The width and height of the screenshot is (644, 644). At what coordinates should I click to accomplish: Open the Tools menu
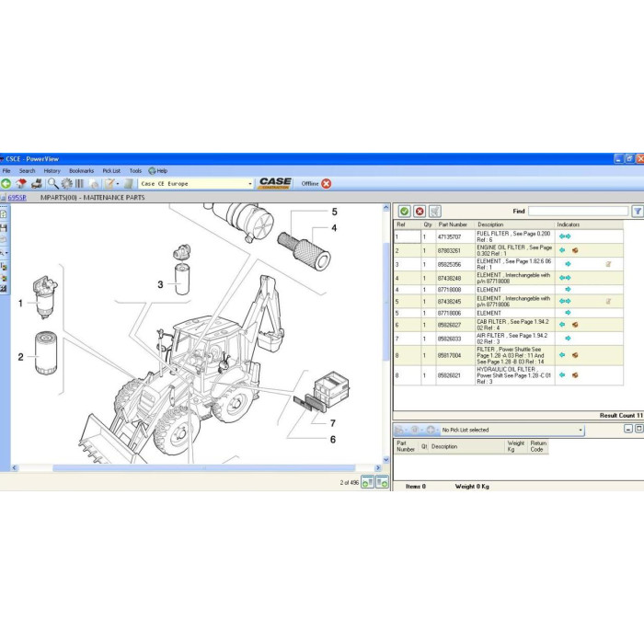point(135,171)
